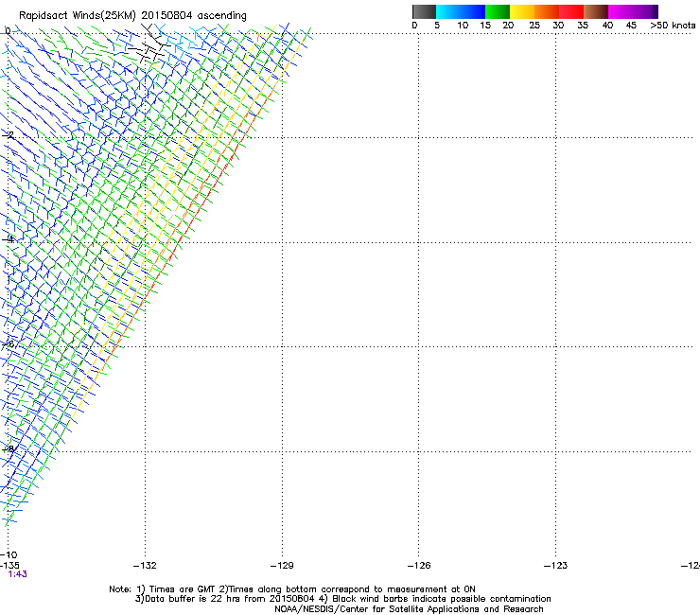This screenshot has width=700, height=615.
Task: Click the '40' legend scale label
Action: point(607,26)
